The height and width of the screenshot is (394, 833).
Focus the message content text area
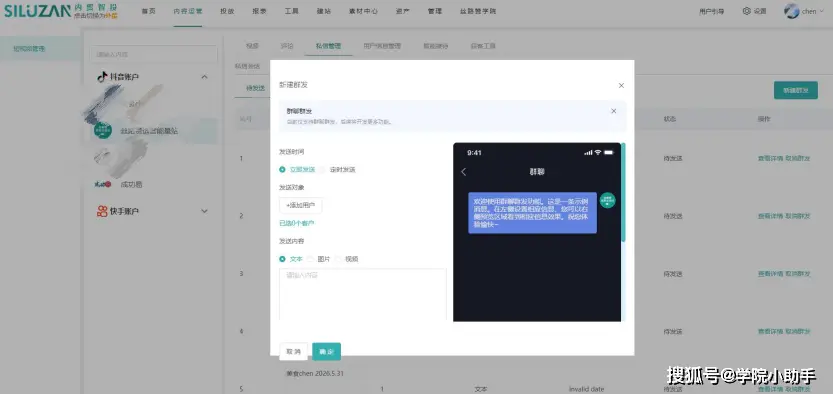(x=363, y=295)
